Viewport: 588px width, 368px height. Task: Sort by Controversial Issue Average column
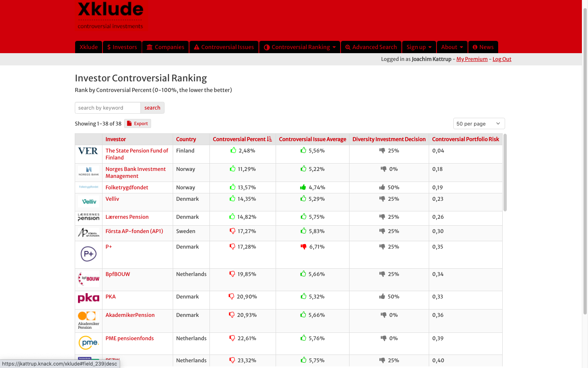312,139
